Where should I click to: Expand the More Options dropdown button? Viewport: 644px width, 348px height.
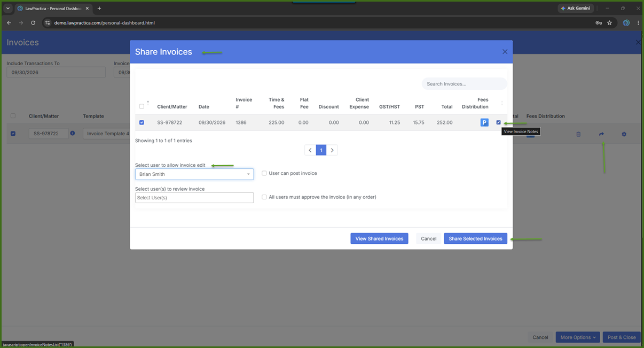point(578,337)
